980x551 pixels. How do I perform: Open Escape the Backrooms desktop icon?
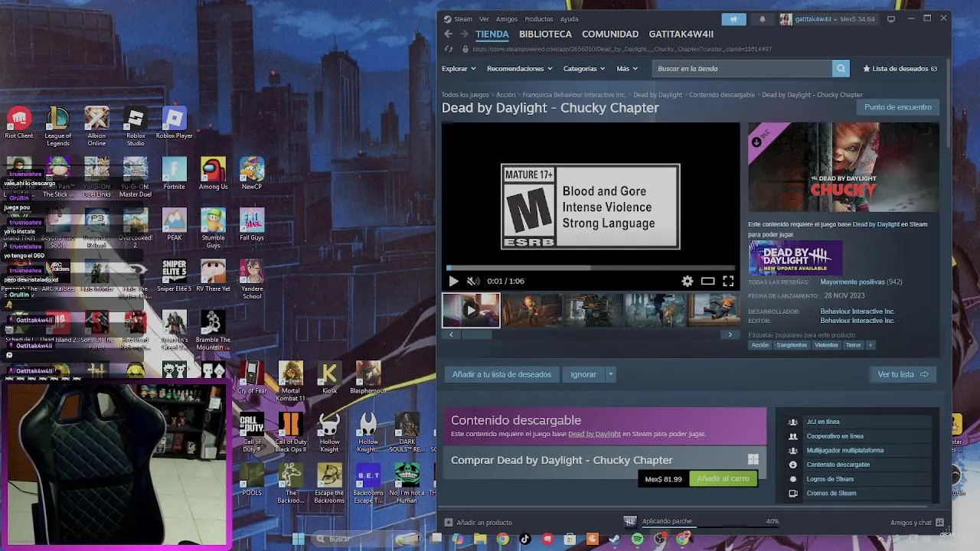pos(330,483)
